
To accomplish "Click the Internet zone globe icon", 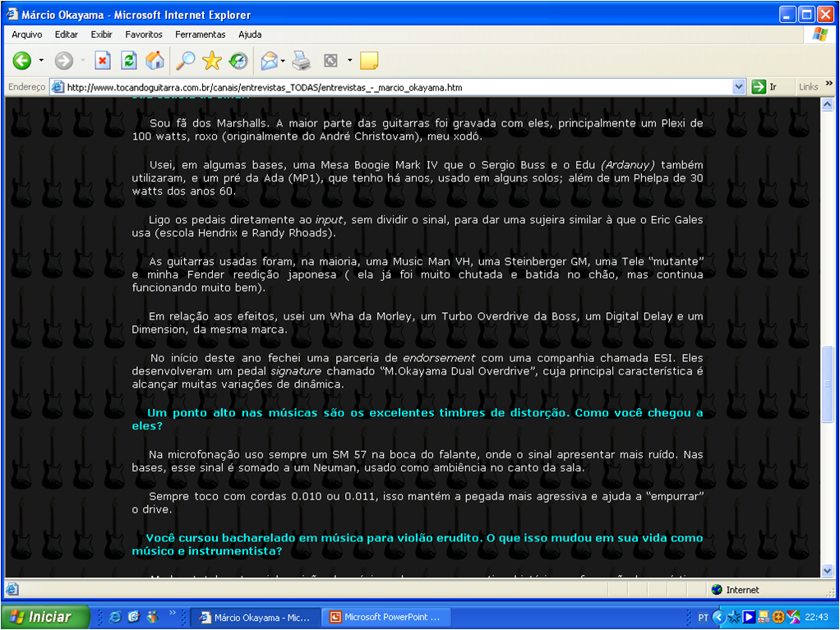I will [716, 590].
